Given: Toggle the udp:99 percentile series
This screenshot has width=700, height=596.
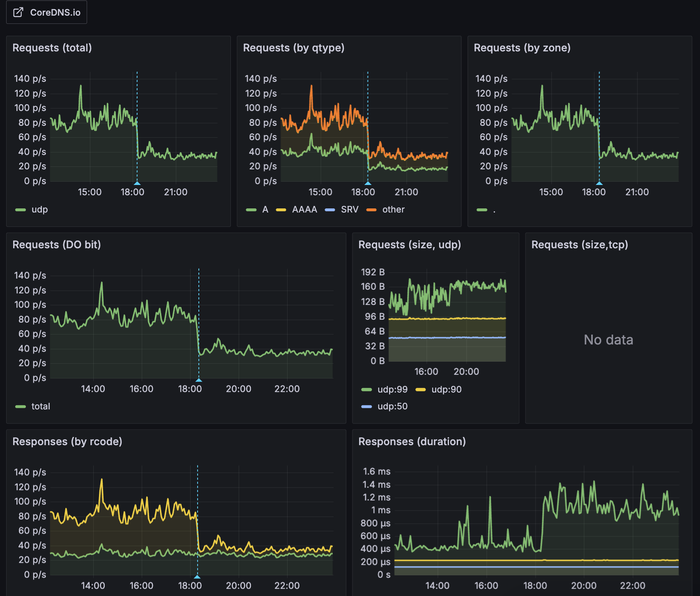Looking at the screenshot, I should pos(391,389).
